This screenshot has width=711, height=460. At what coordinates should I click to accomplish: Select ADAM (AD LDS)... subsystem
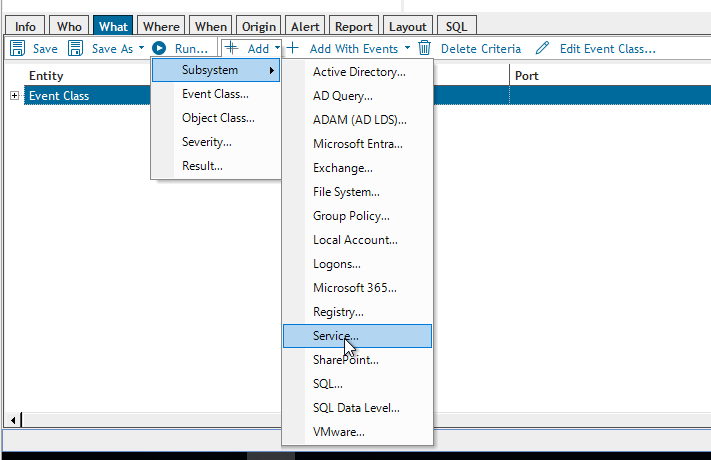tap(357, 120)
